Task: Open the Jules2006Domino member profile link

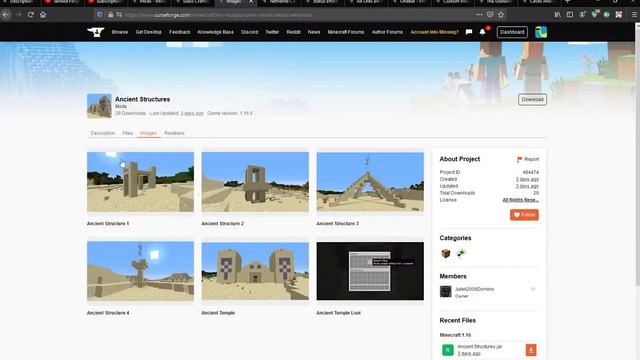Action: (474, 289)
